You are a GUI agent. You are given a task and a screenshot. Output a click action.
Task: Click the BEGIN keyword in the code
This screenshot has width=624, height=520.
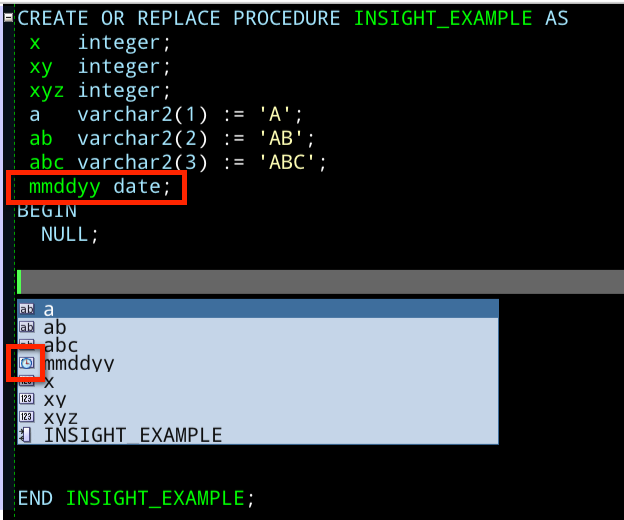47,210
